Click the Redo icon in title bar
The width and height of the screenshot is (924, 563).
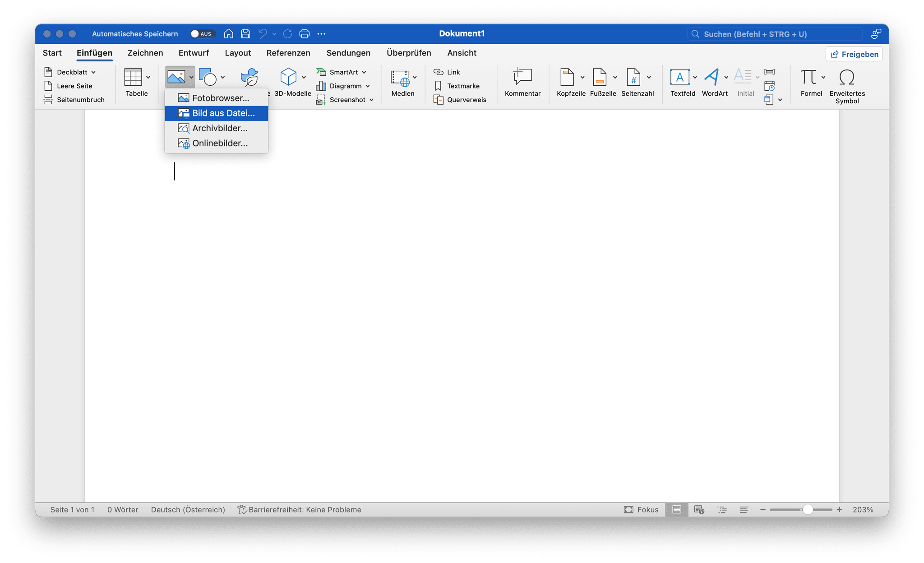pos(287,34)
